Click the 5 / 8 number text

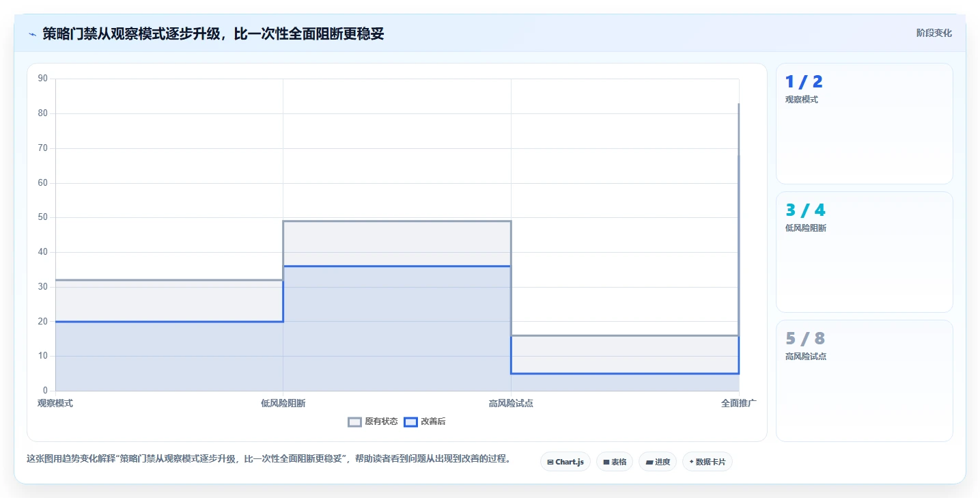coord(805,339)
